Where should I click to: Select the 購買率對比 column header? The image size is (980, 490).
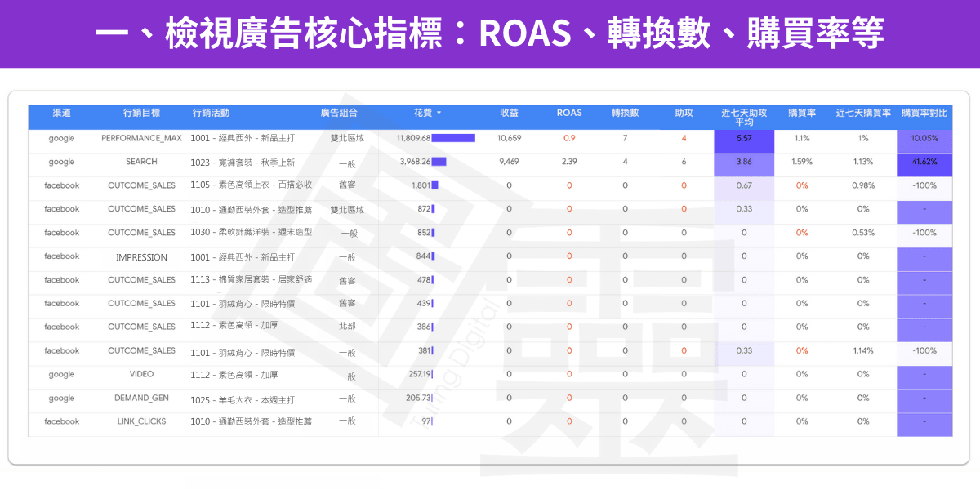[924, 113]
